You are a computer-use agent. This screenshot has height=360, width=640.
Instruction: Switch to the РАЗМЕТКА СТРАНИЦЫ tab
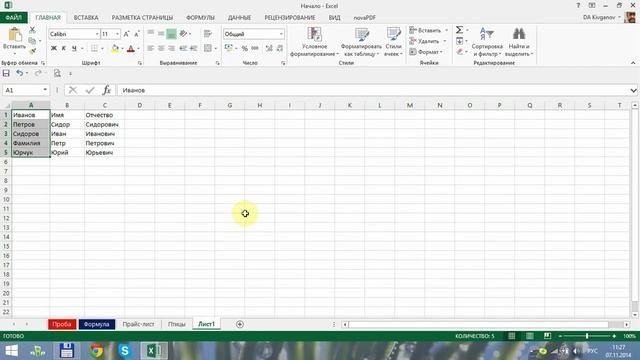click(x=142, y=18)
